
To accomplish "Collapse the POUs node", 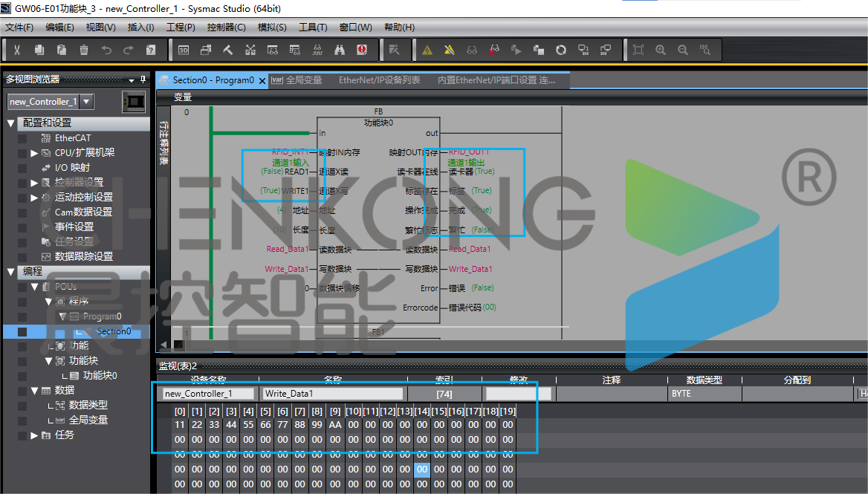I will point(34,287).
